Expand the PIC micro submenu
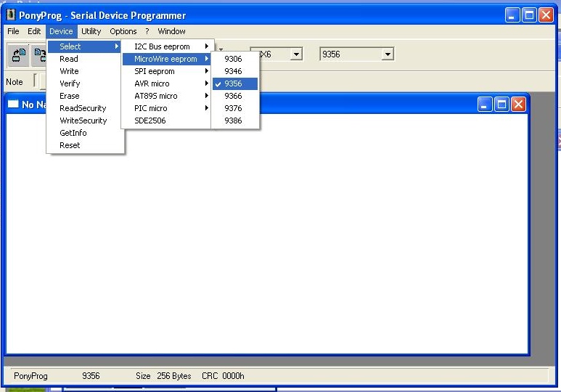 (x=167, y=108)
